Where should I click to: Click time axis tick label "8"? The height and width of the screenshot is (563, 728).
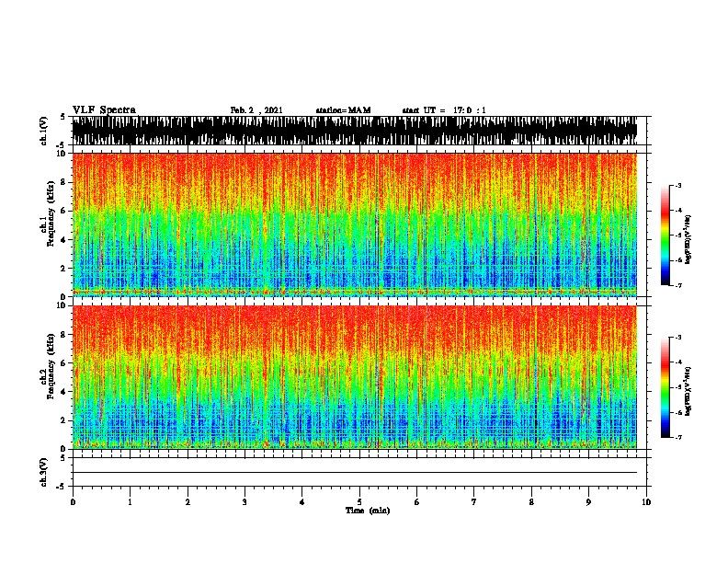pyautogui.click(x=531, y=502)
